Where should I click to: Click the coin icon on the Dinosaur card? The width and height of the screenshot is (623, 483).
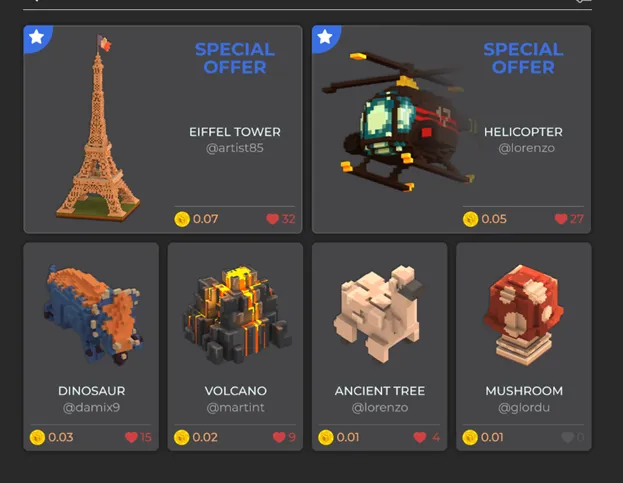pos(37,437)
